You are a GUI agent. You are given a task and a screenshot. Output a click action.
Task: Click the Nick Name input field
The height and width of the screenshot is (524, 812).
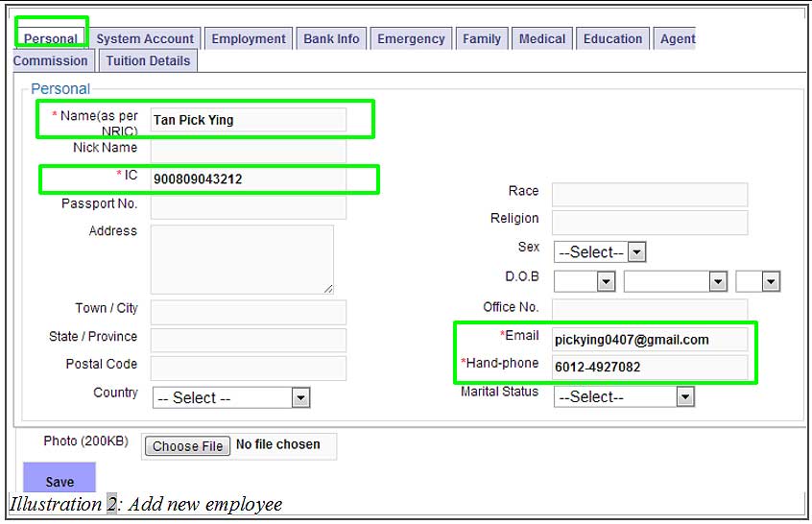click(x=248, y=151)
